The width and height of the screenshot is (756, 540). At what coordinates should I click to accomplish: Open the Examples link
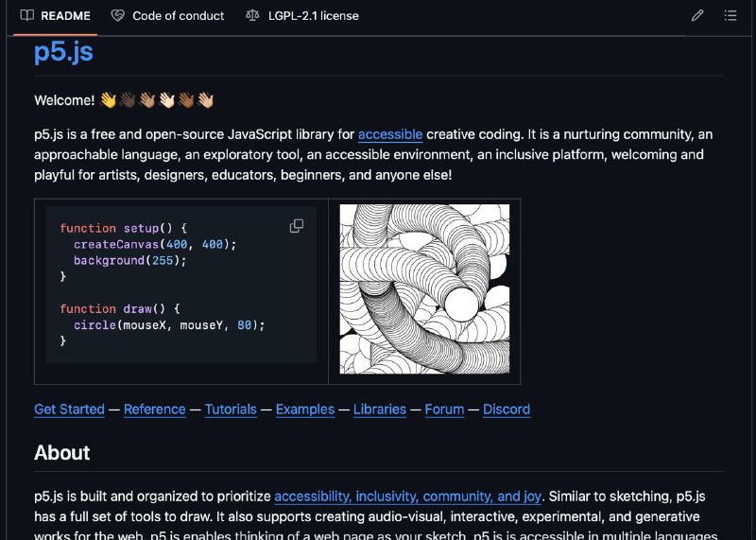click(305, 409)
